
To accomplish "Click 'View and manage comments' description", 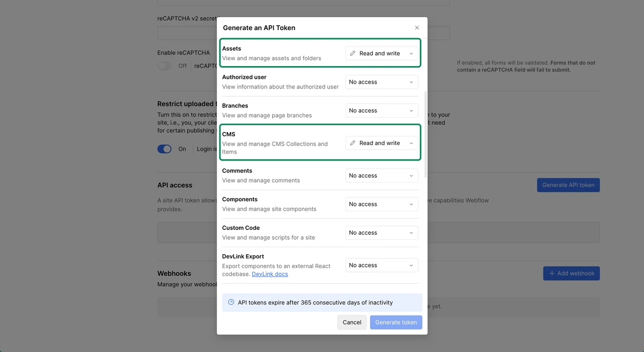I will (x=261, y=180).
